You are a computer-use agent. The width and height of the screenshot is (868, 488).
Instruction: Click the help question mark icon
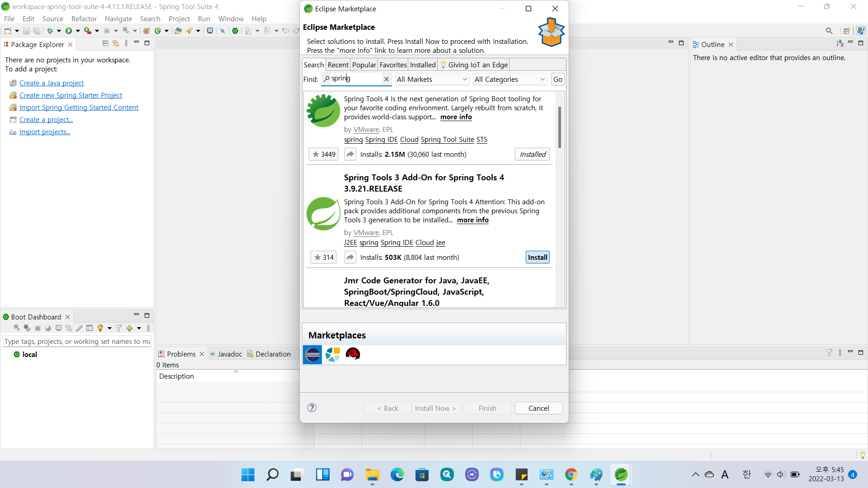click(x=312, y=408)
